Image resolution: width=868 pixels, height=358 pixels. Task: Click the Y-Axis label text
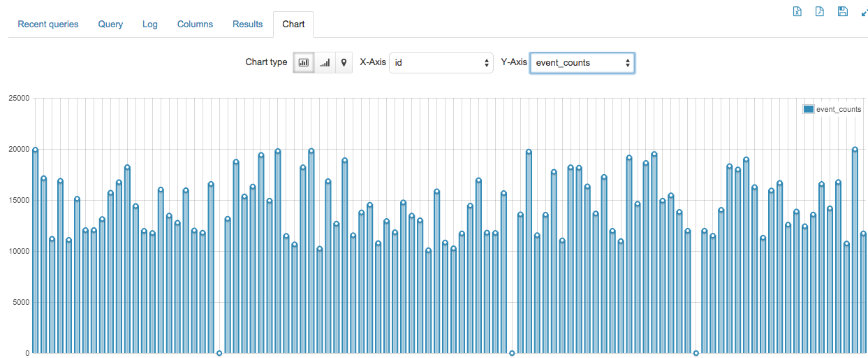[514, 62]
